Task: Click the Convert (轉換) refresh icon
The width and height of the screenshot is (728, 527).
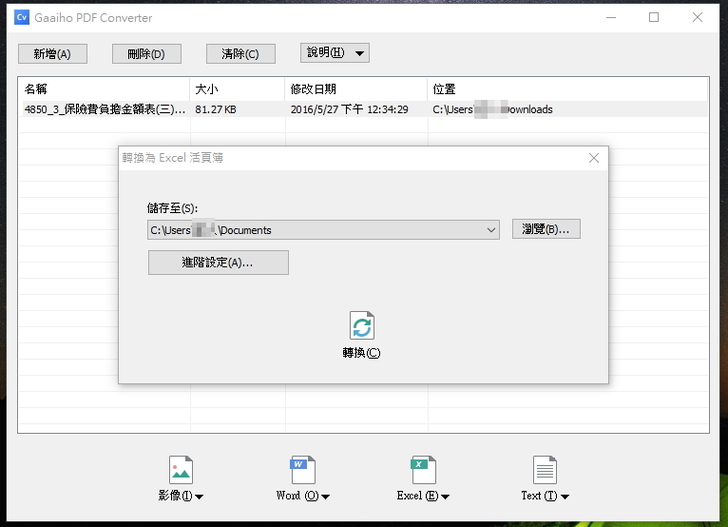Action: coord(362,325)
